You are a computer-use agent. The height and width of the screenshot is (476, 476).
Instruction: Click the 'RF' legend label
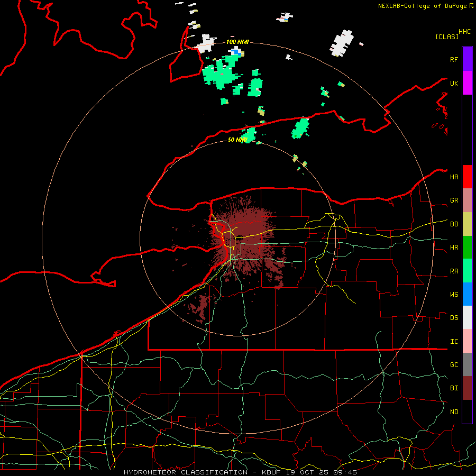tap(454, 59)
